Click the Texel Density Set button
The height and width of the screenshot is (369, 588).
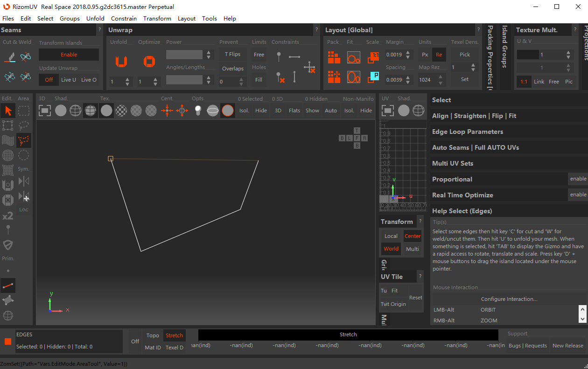coord(465,79)
